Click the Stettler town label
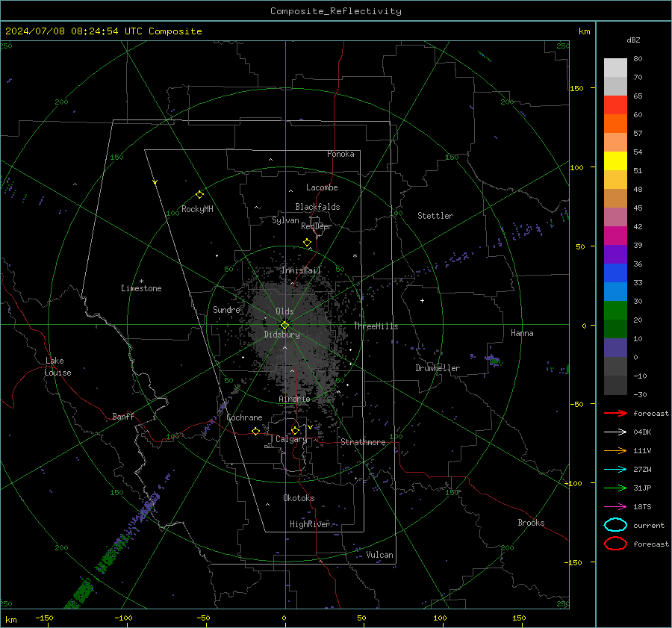 click(x=435, y=216)
